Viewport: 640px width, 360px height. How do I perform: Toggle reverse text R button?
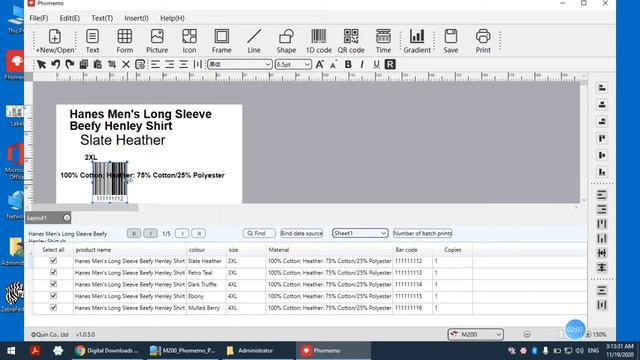tap(390, 64)
